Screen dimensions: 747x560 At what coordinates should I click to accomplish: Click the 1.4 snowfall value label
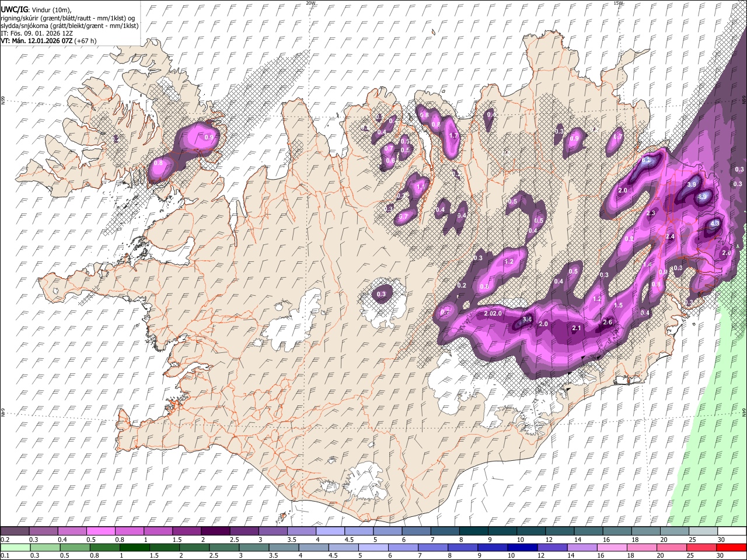647,264
